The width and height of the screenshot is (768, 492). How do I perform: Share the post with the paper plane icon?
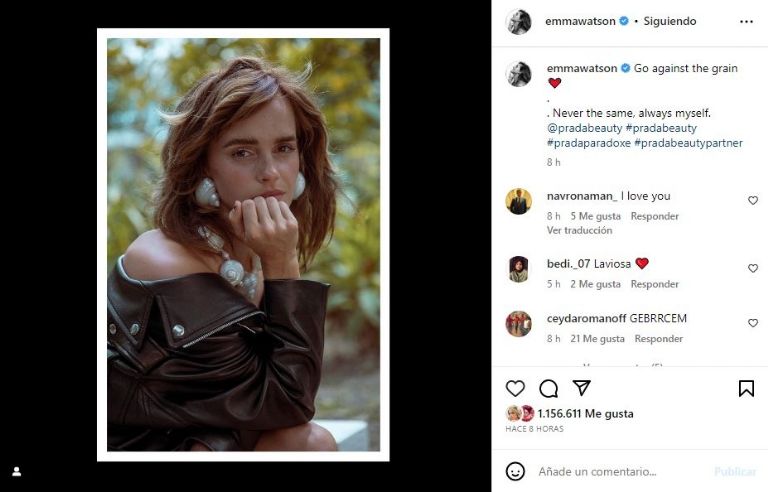(581, 388)
